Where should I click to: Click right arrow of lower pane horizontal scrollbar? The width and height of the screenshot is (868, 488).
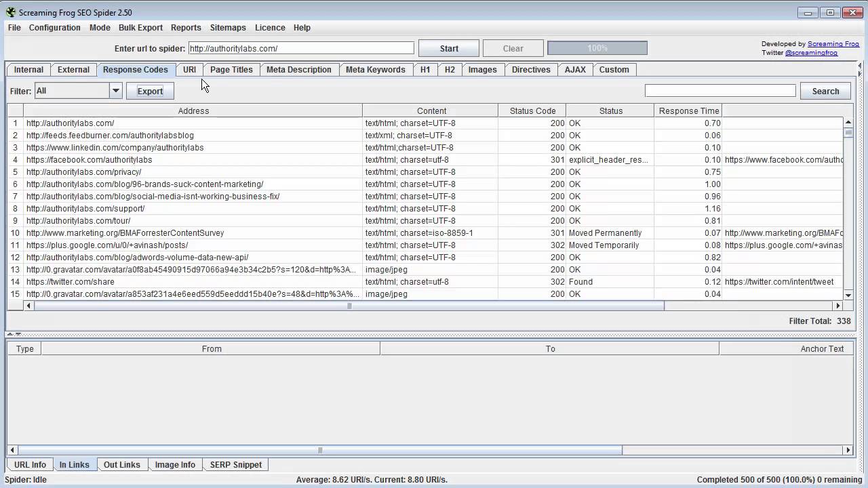(x=848, y=450)
